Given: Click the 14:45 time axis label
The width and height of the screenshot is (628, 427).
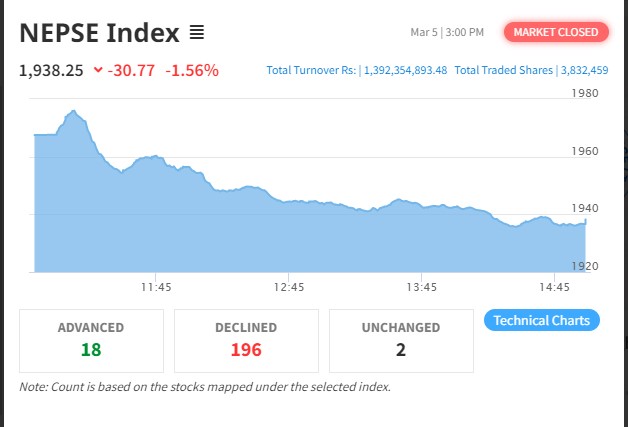Looking at the screenshot, I should [x=555, y=287].
